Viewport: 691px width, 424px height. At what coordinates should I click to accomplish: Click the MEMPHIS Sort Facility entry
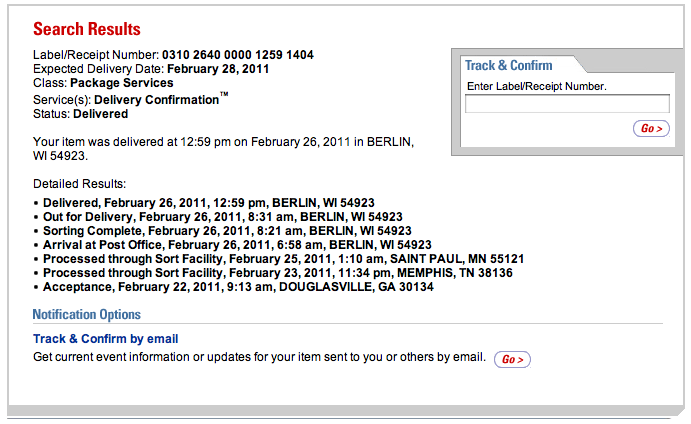278,273
